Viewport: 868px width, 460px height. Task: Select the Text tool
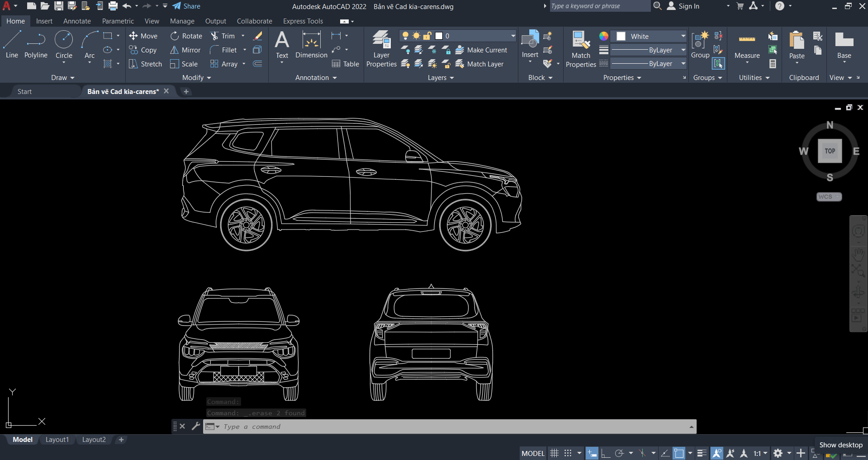click(282, 45)
